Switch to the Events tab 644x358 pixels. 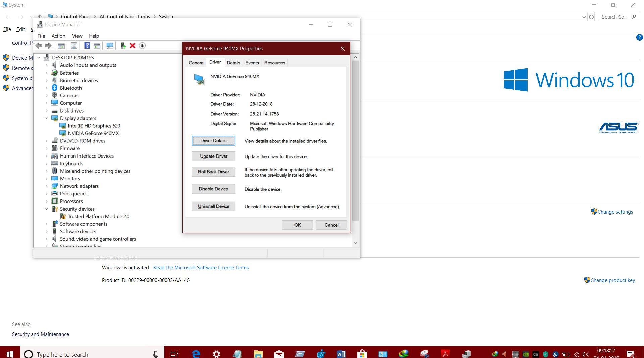[252, 63]
